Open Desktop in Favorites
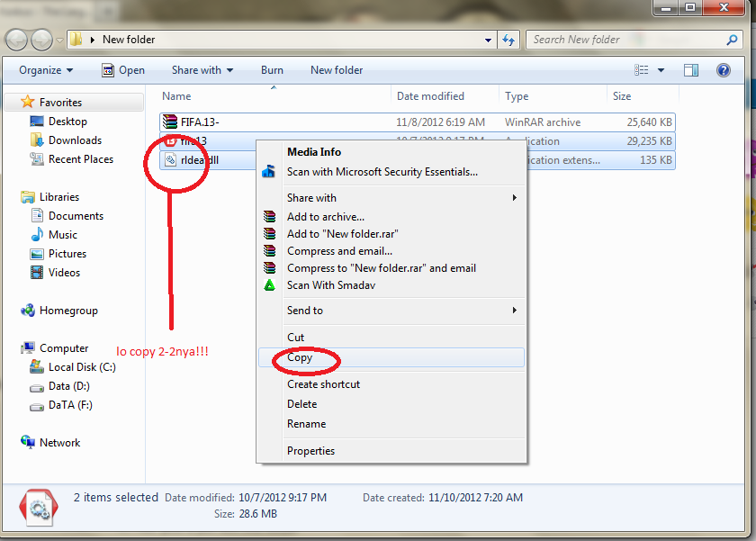Viewport: 756px width, 541px height. pyautogui.click(x=67, y=122)
